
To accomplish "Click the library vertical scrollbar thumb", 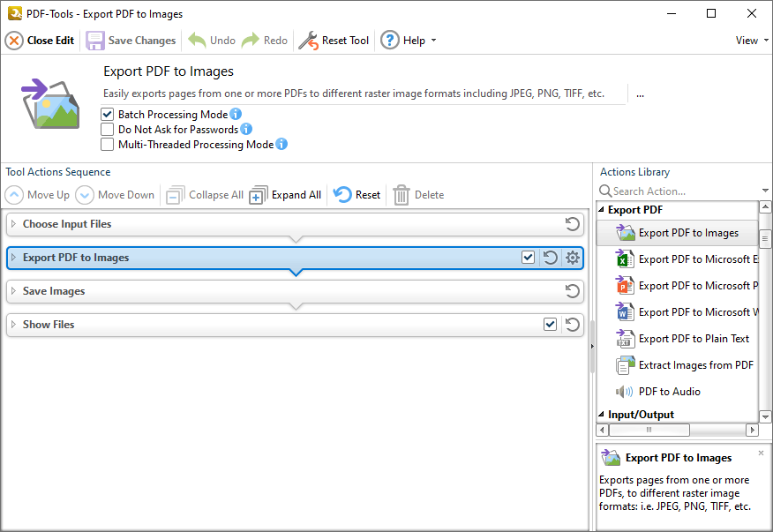I will pos(765,238).
